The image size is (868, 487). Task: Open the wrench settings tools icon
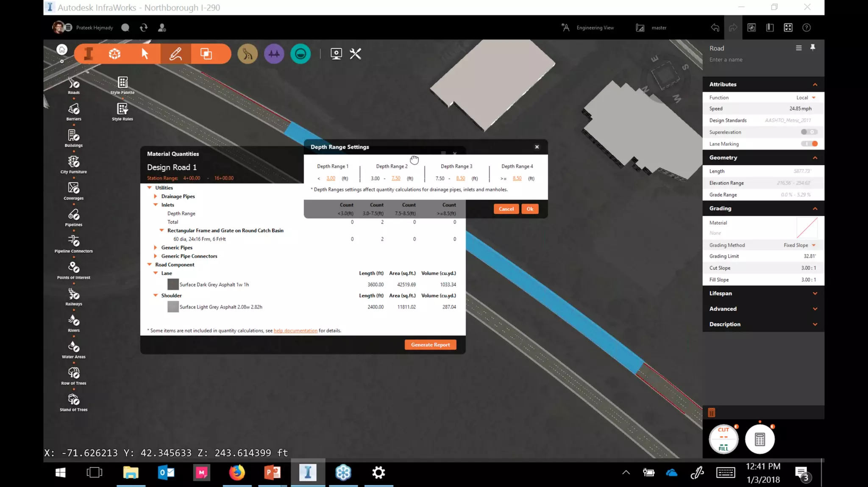(355, 54)
